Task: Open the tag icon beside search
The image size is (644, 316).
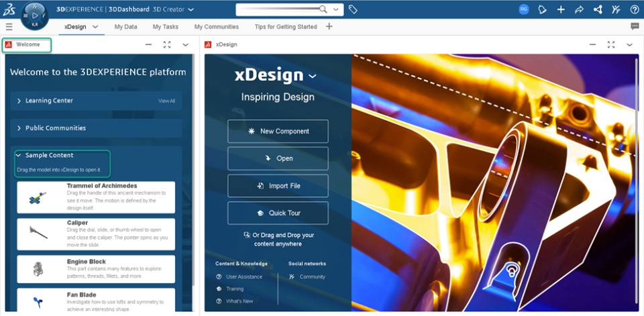Action: [x=352, y=9]
